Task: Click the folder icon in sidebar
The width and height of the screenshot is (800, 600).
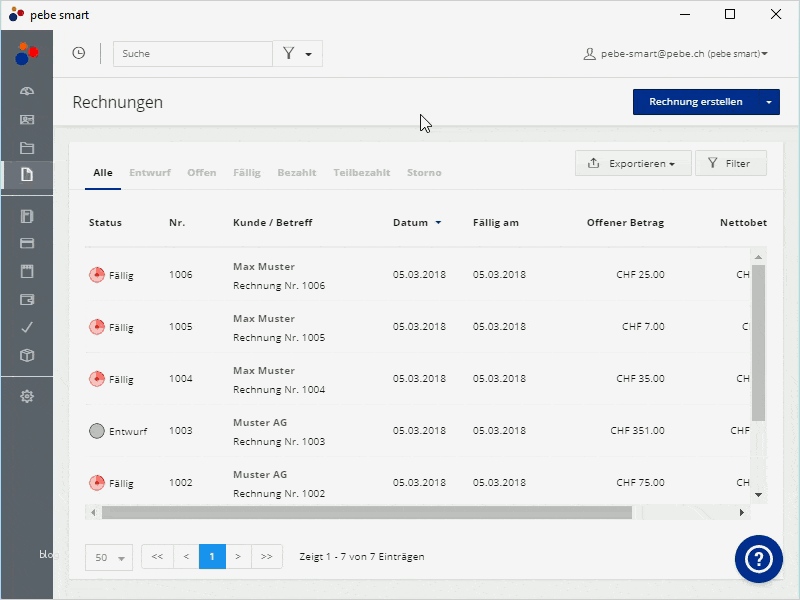Action: [x=27, y=148]
